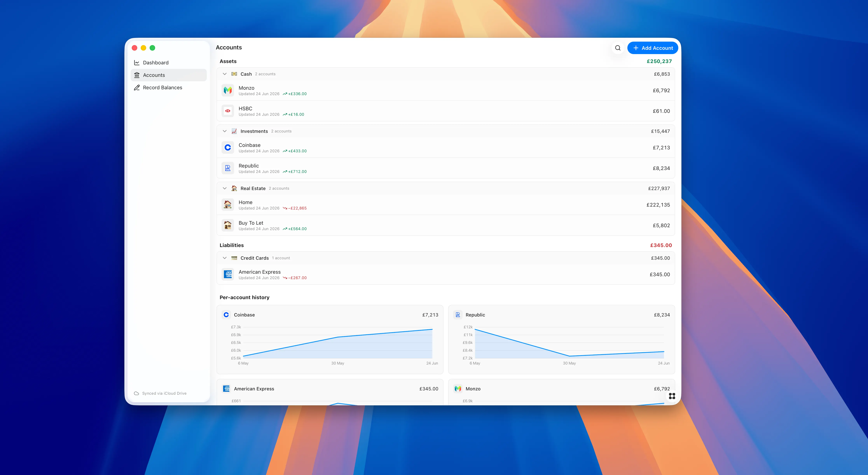The height and width of the screenshot is (475, 868).
Task: Collapse the Real Estate group chevron
Action: pos(225,188)
